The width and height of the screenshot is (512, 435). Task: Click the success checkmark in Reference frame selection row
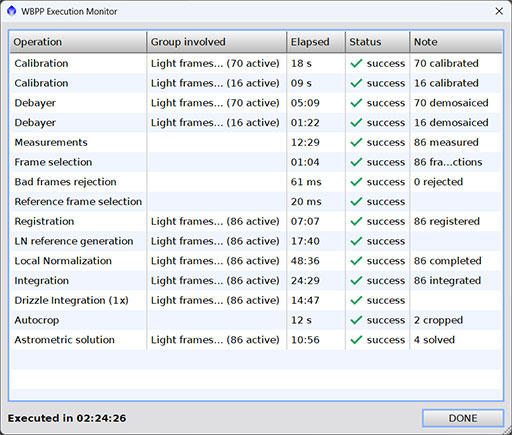coord(356,201)
